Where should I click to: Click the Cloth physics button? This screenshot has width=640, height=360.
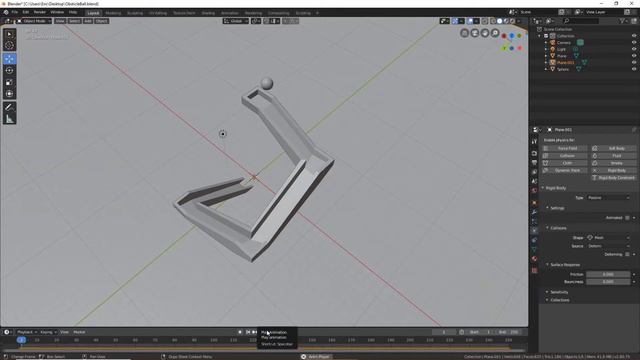(565, 163)
